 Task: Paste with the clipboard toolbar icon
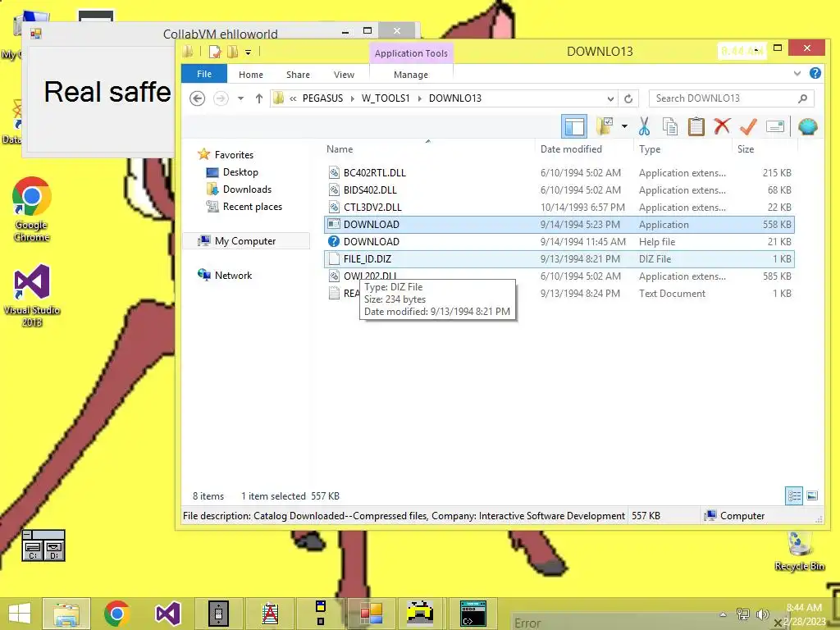coord(696,127)
